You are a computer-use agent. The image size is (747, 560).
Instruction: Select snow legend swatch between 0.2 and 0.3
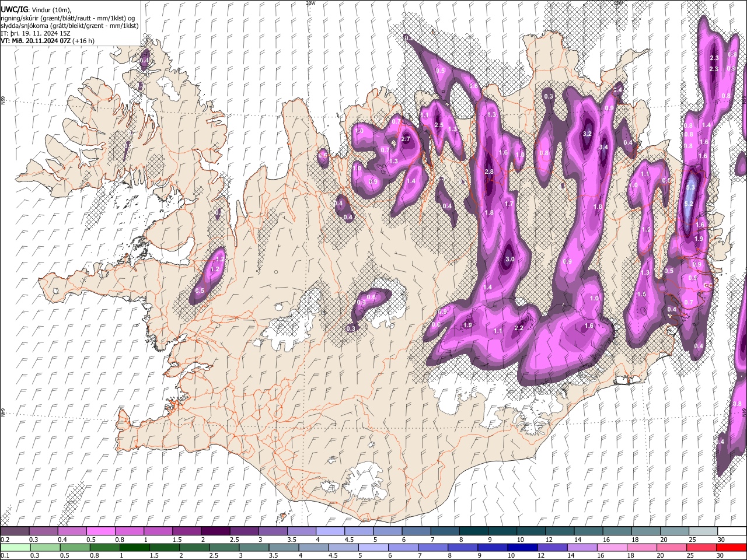click(15, 531)
